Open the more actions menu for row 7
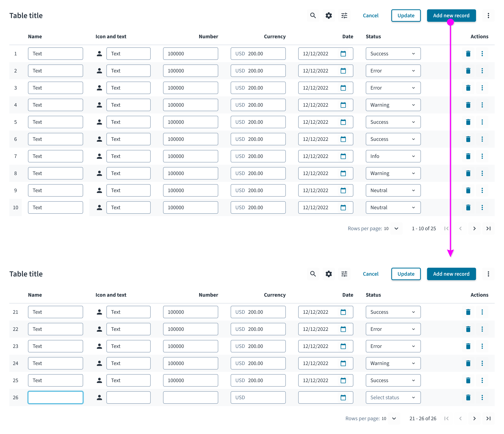The width and height of the screenshot is (504, 434). (482, 156)
